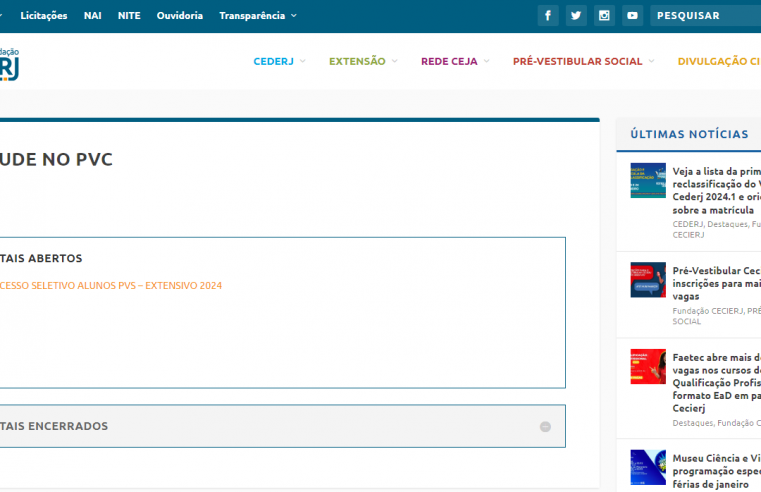Read the Faetec Qualificação Profissional news headline

717,383
